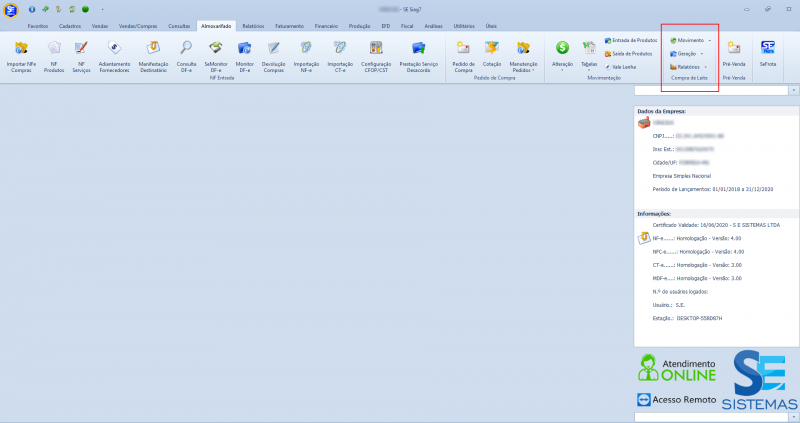Viewport: 800px width, 423px height.
Task: Expand the Geração dropdown
Action: (x=687, y=53)
